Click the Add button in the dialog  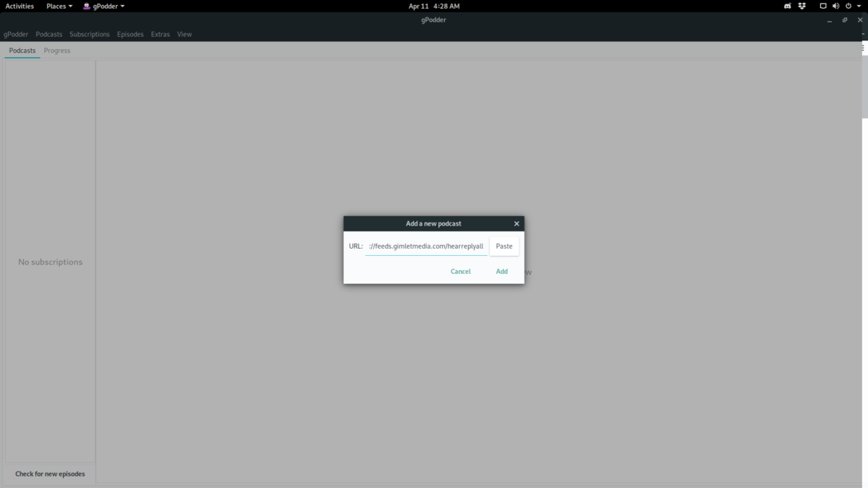point(502,272)
